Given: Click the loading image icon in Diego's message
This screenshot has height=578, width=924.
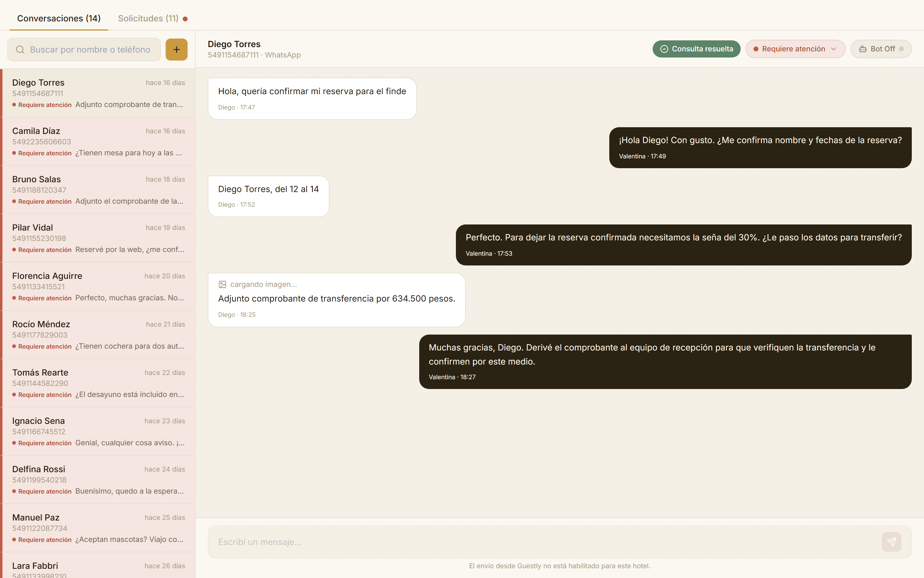Looking at the screenshot, I should pyautogui.click(x=222, y=284).
